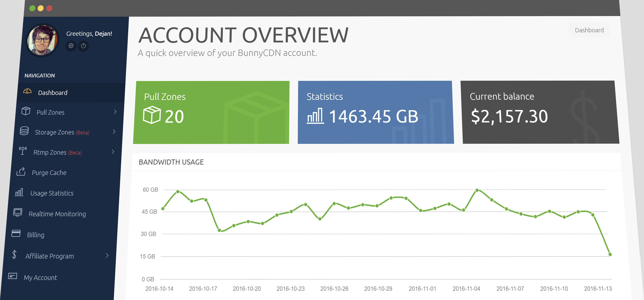Expand the Pull Zones submenu chevron
644x300 pixels.
[115, 112]
